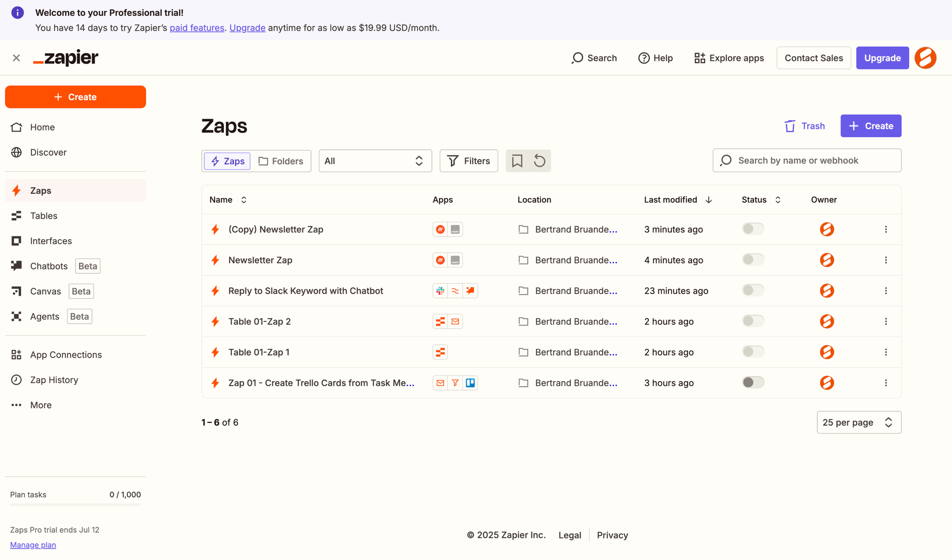The width and height of the screenshot is (952, 560).
Task: Switch to the Zaps view tab
Action: 227,161
